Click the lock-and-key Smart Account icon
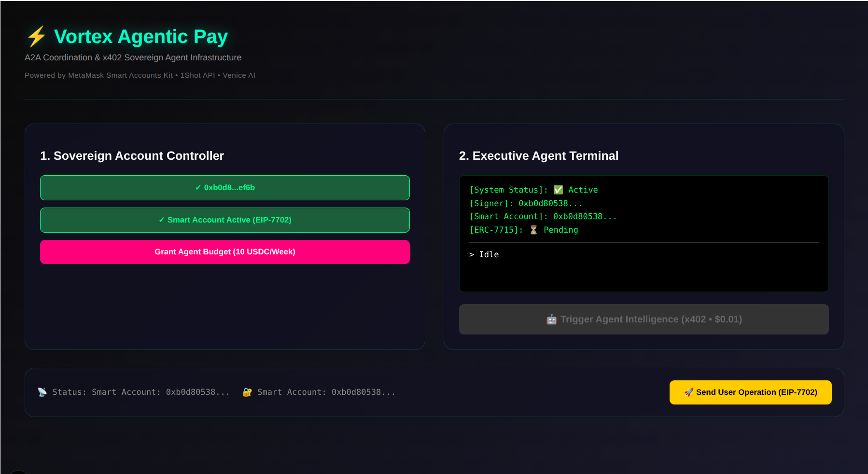This screenshot has width=868, height=474. (x=247, y=392)
